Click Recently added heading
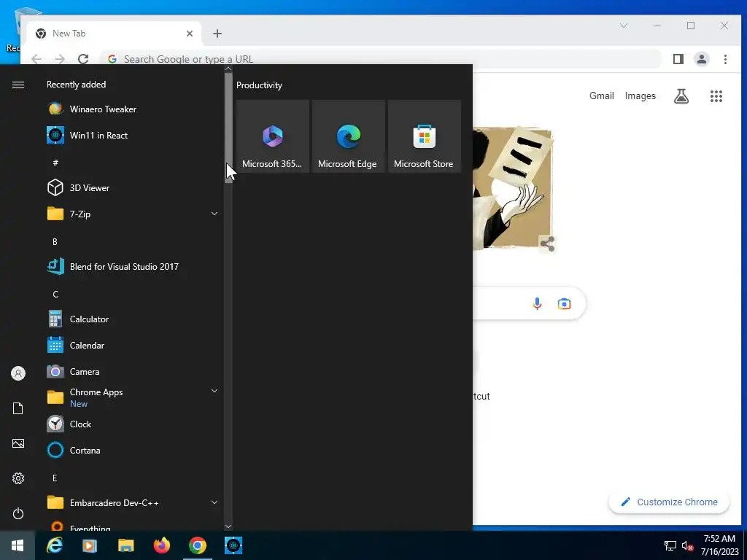This screenshot has width=747, height=560. [x=76, y=85]
